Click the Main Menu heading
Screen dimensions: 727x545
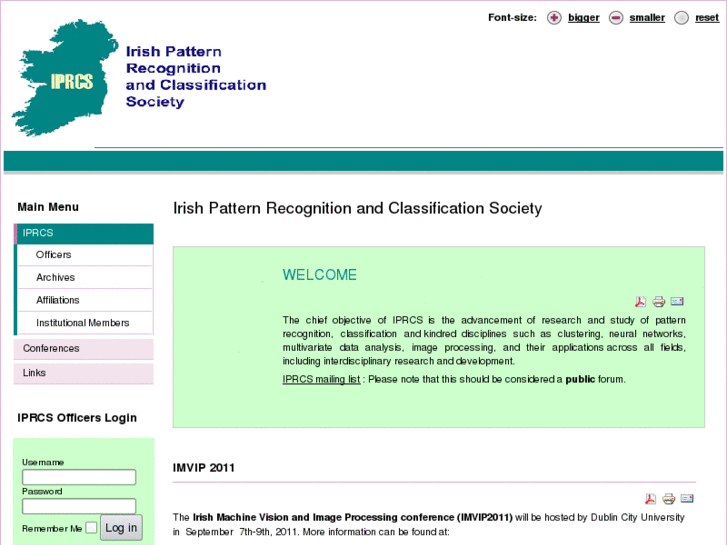tap(48, 207)
